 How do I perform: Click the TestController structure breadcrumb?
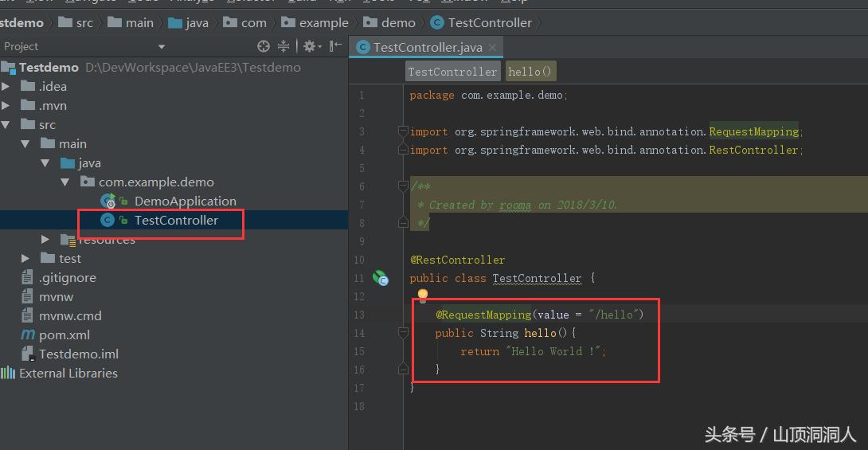point(452,72)
